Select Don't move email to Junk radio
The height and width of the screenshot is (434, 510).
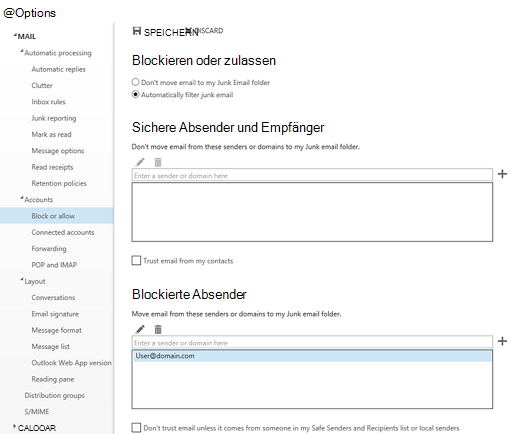coord(135,82)
